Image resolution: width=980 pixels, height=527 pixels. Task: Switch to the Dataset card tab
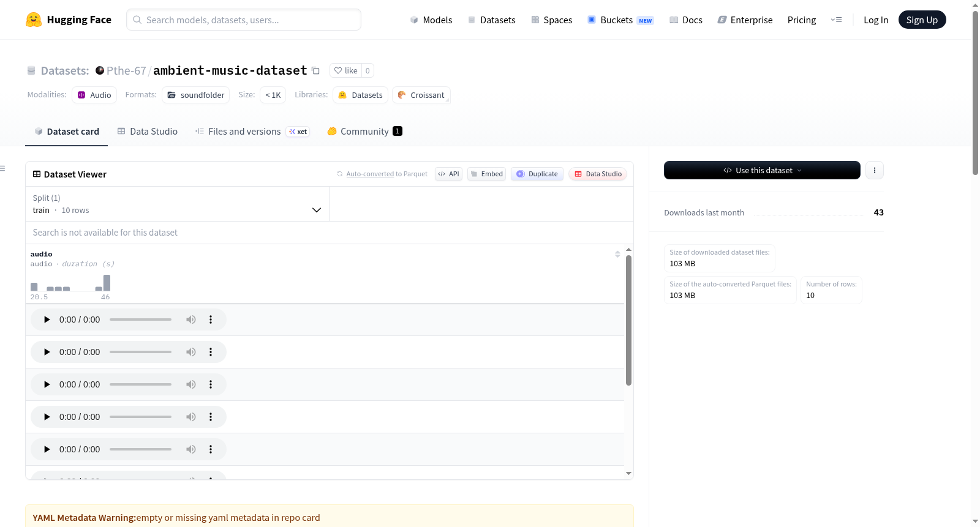pos(66,131)
